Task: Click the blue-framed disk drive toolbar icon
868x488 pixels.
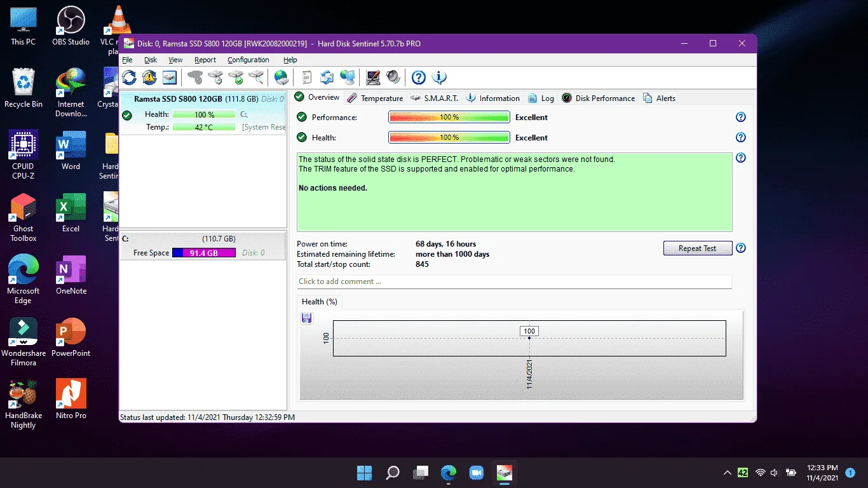Action: [170, 78]
